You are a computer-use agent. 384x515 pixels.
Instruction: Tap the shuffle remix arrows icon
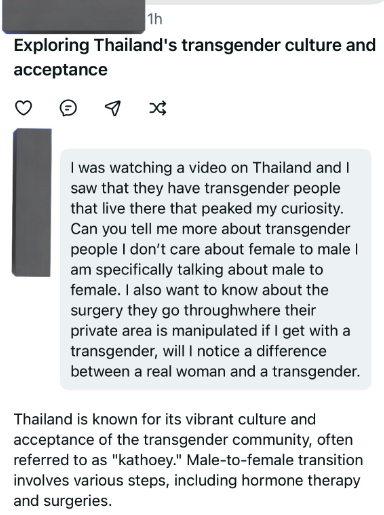click(158, 108)
